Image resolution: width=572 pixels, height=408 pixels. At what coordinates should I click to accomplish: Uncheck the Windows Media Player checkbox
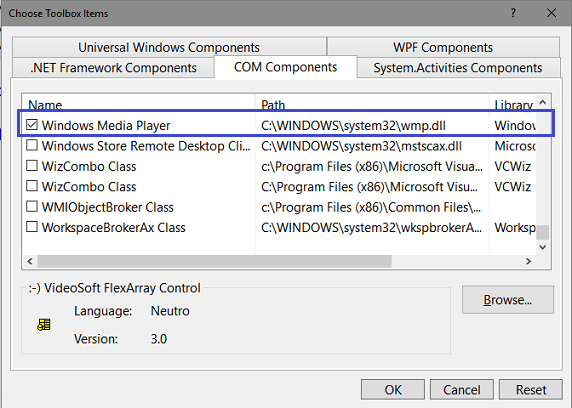32,125
